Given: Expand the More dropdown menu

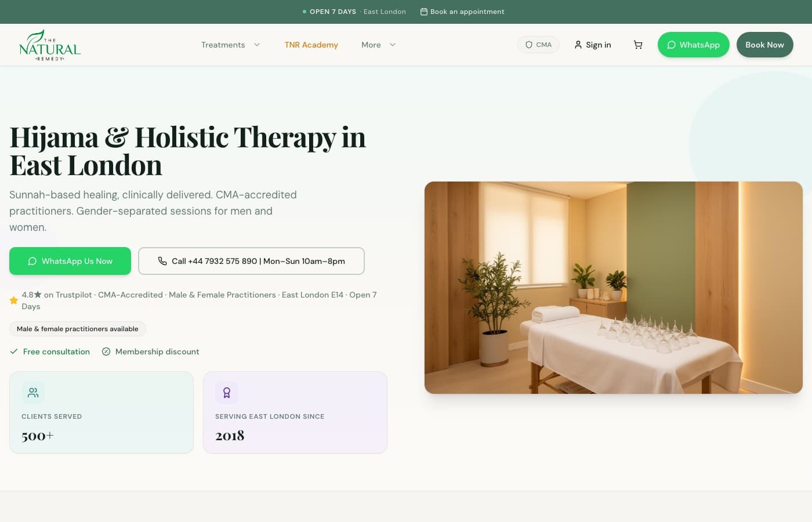Looking at the screenshot, I should pyautogui.click(x=378, y=45).
